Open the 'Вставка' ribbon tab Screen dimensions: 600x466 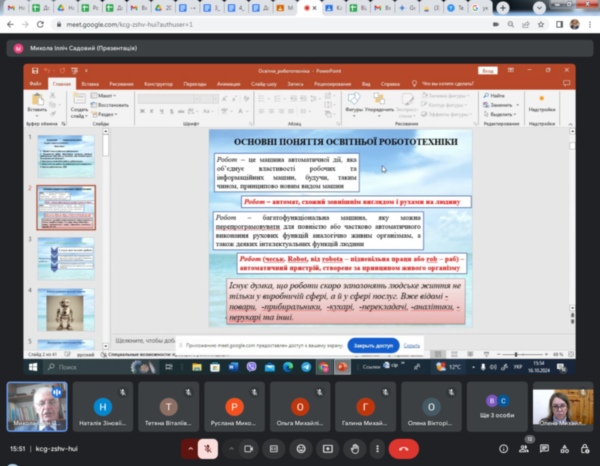click(x=89, y=84)
